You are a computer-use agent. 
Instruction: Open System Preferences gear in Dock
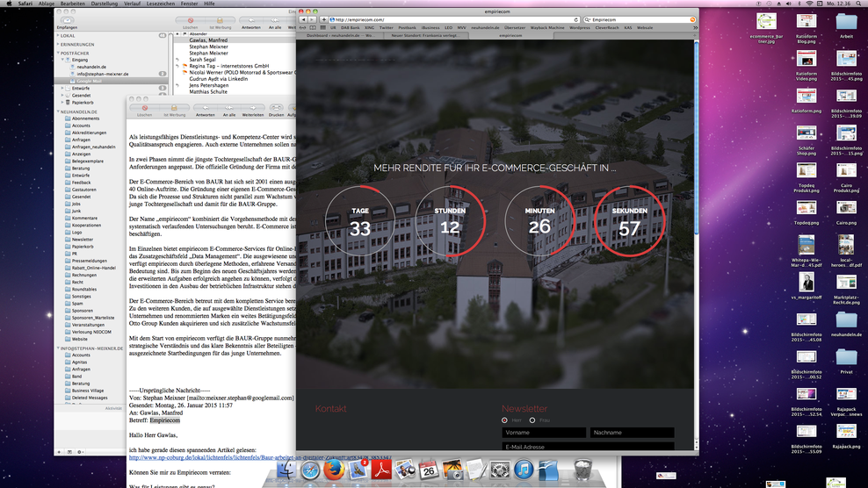point(500,470)
